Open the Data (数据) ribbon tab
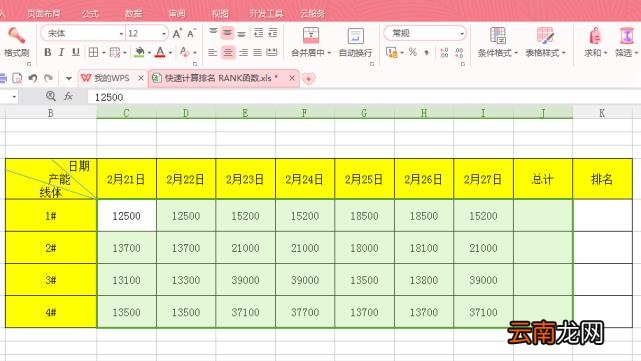The width and height of the screenshot is (641, 361). point(134,13)
